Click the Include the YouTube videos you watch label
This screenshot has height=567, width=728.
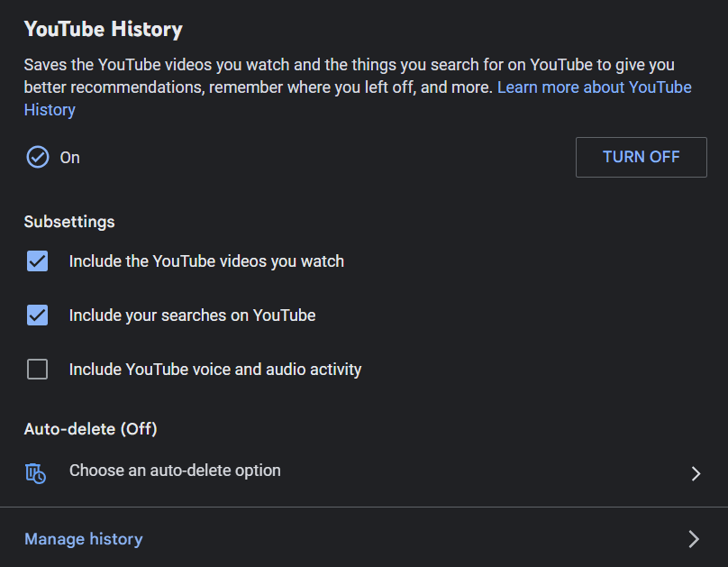pyautogui.click(x=206, y=261)
